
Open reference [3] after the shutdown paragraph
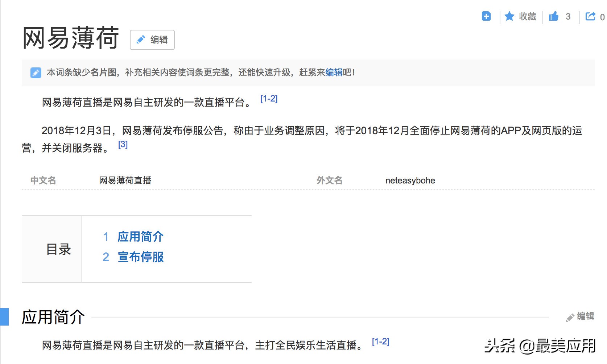123,145
